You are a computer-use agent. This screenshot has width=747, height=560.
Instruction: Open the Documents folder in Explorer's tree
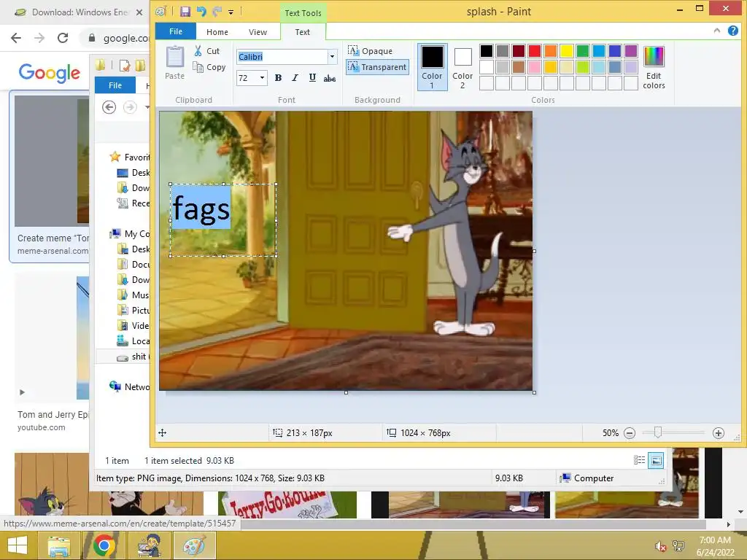click(133, 264)
